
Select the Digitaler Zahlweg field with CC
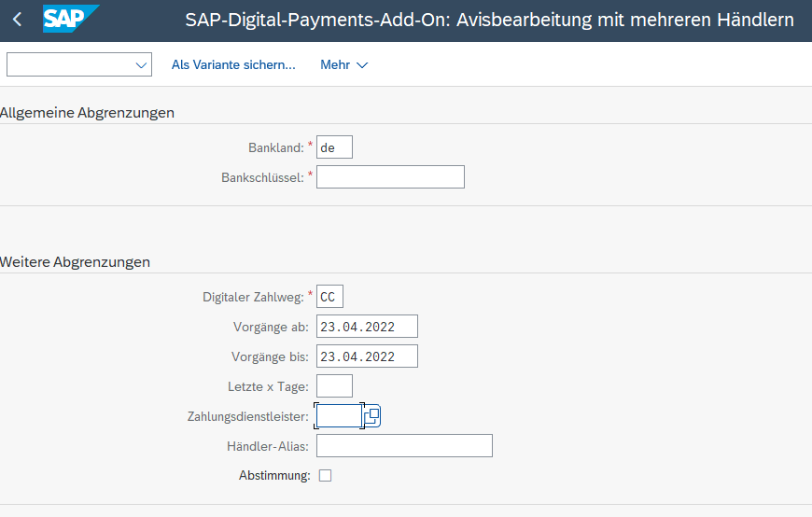tap(329, 297)
